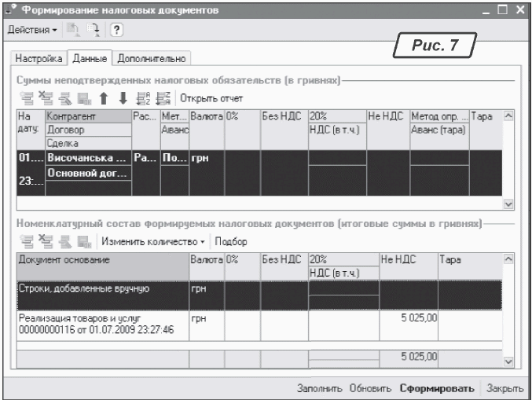
Task: Sort upper table ascending A-Z
Action: (145, 98)
